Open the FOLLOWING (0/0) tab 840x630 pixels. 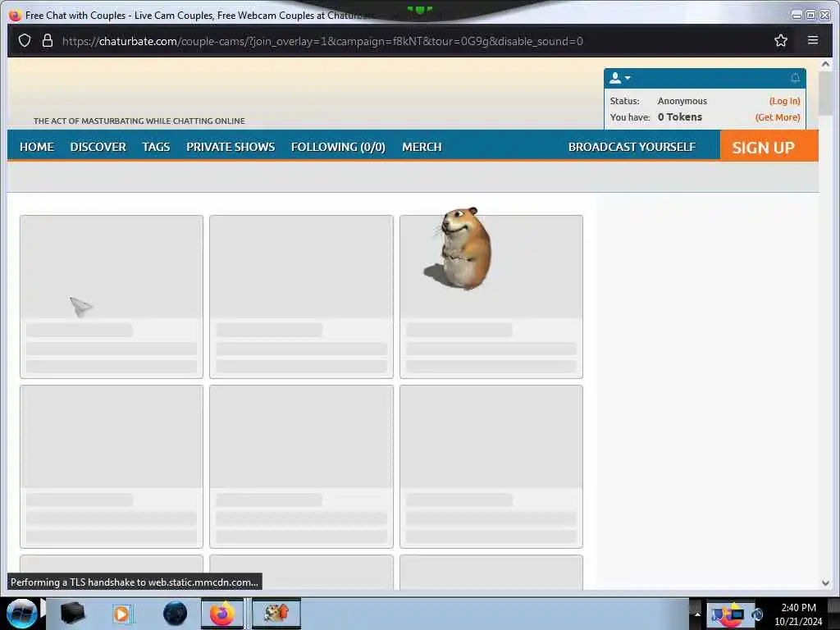point(338,147)
